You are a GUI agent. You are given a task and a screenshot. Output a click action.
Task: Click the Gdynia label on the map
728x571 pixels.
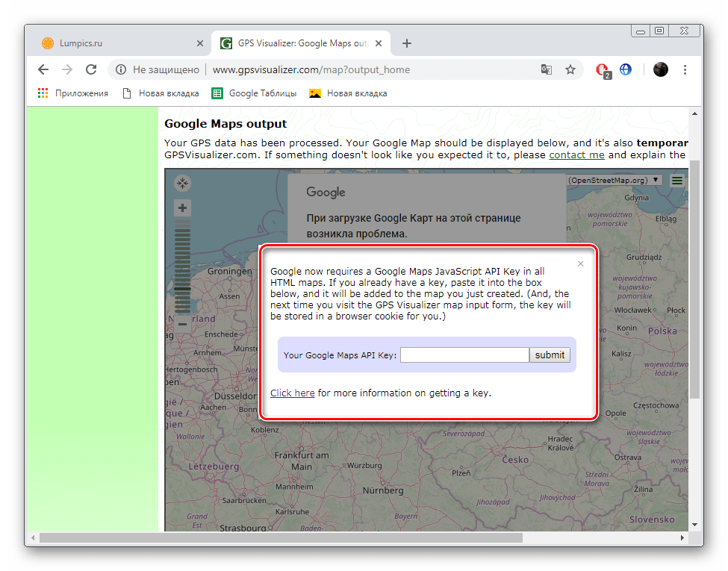[637, 198]
